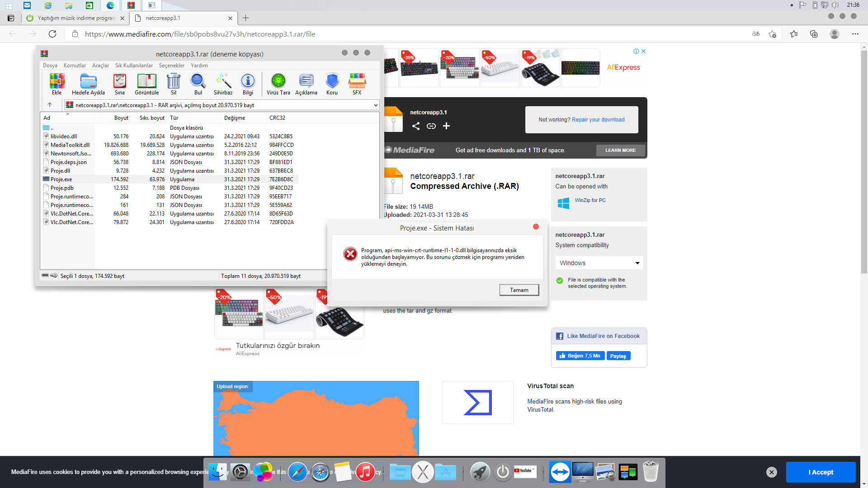The height and width of the screenshot is (488, 868).
Task: Open YouTube from the dock
Action: click(525, 472)
